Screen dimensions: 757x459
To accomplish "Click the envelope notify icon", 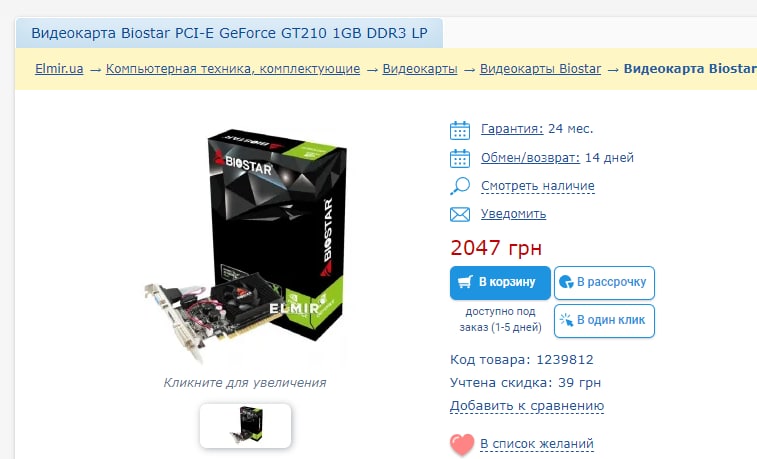I will pyautogui.click(x=460, y=214).
